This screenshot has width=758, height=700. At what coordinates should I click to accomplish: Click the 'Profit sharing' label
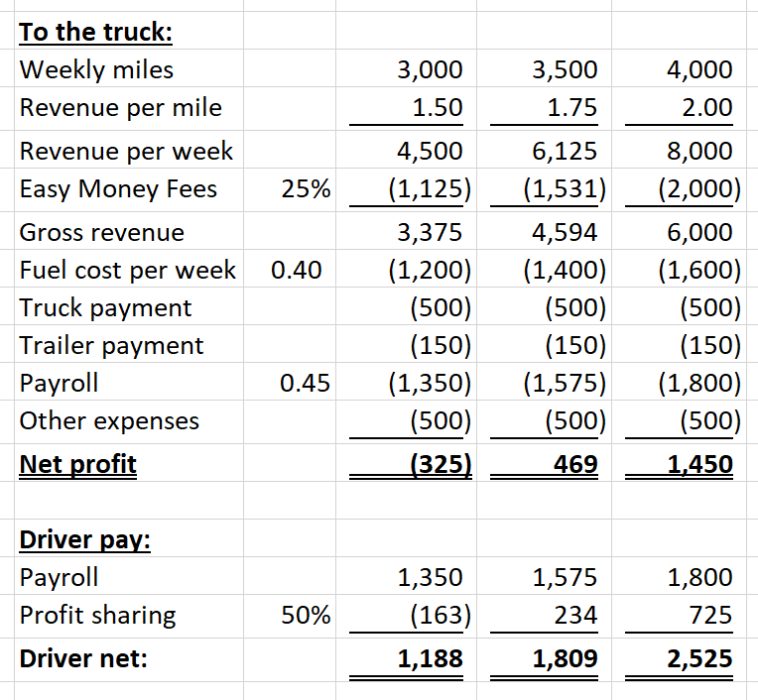(97, 615)
